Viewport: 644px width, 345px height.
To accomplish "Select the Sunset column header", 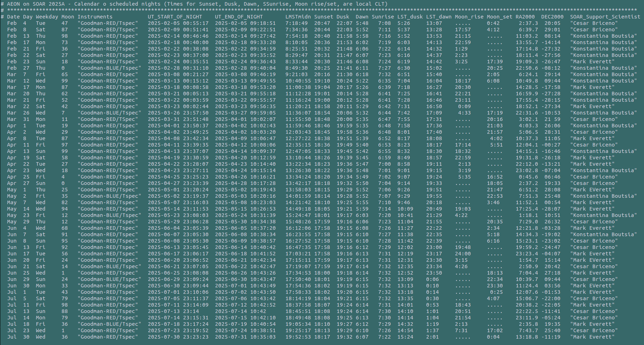I will tap(324, 17).
